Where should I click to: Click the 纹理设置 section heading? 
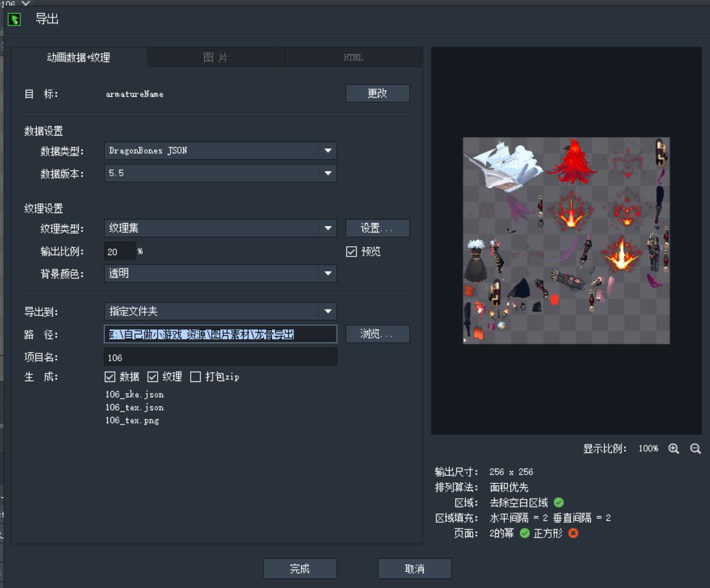click(x=43, y=209)
